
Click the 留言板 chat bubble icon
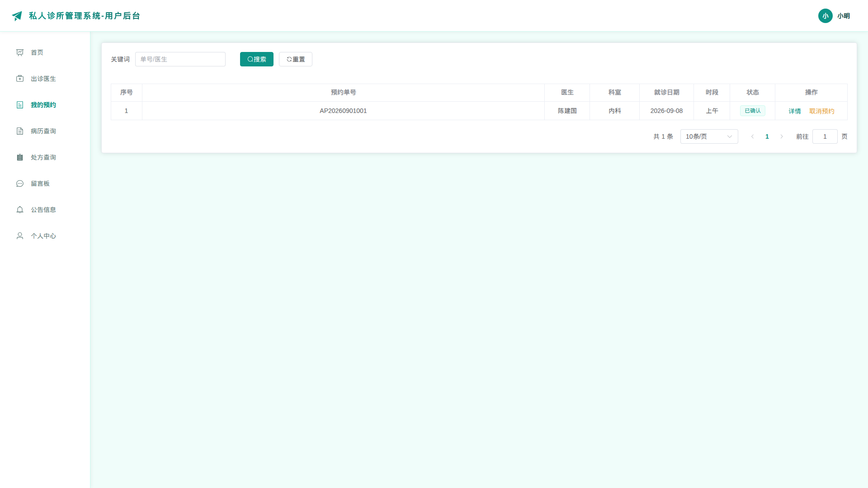(x=20, y=183)
